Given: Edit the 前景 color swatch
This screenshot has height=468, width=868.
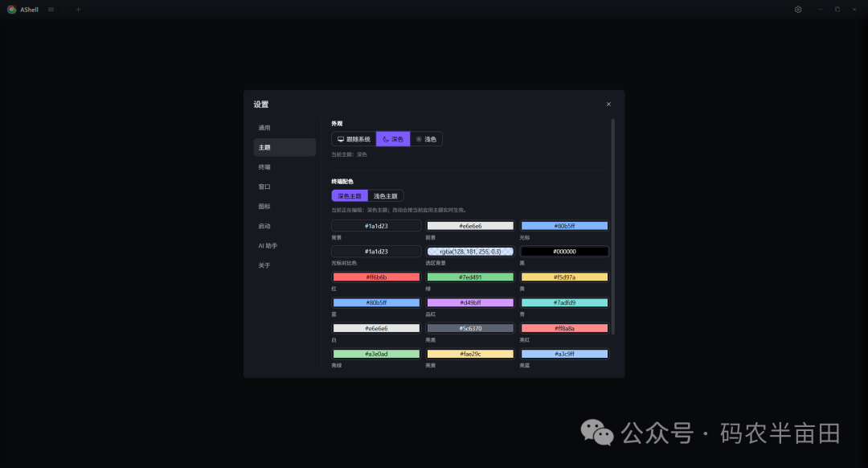Looking at the screenshot, I should pyautogui.click(x=470, y=226).
